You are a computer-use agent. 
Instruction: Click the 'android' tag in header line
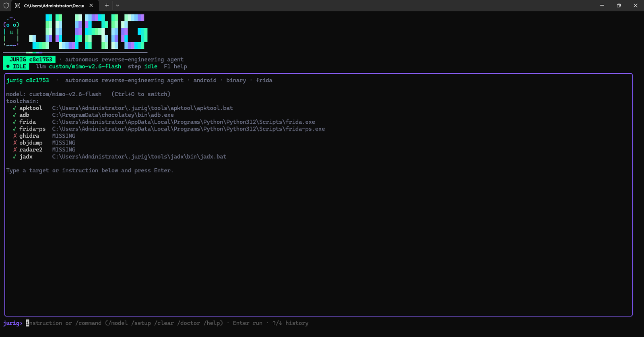click(x=205, y=80)
